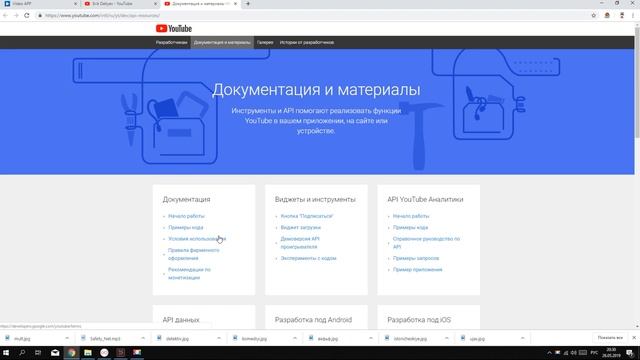This screenshot has height=360, width=640.
Task: Open the Рекомендации по монетизации link
Action: click(189, 274)
